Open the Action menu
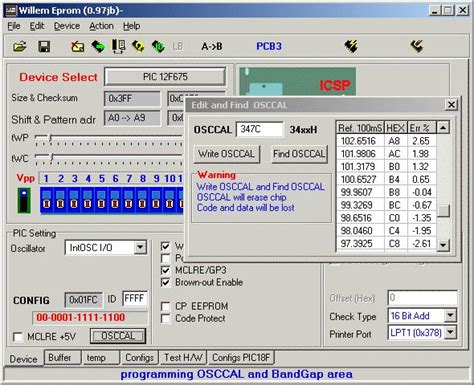 [x=101, y=26]
